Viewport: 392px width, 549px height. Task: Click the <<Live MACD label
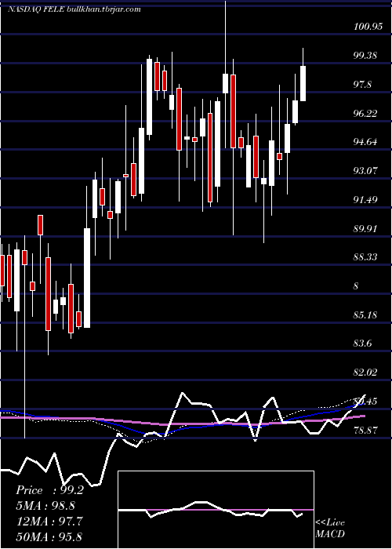coord(330,529)
